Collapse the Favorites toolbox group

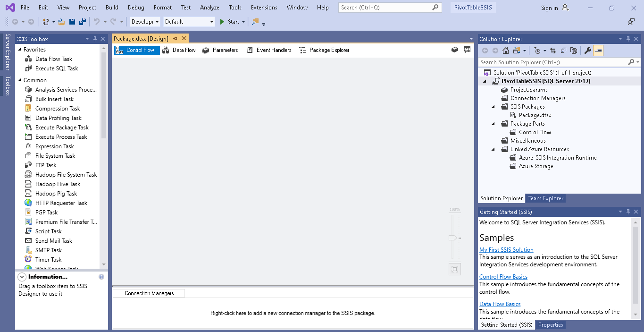point(20,49)
